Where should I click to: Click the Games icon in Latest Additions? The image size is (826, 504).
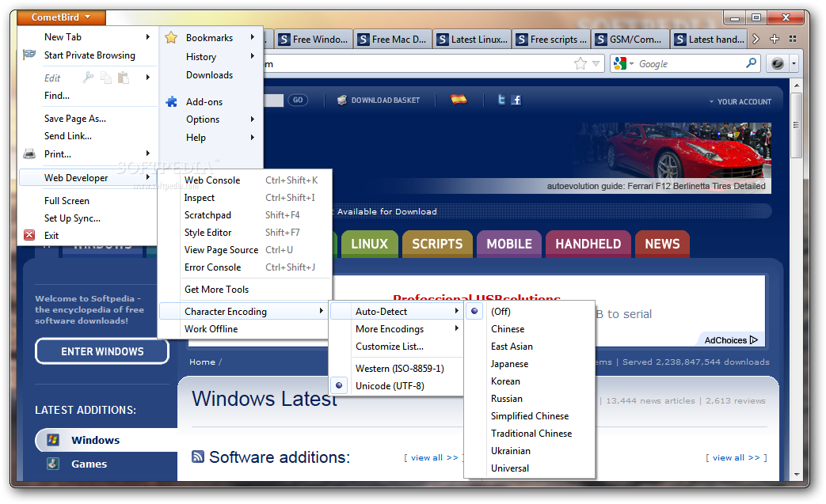click(x=53, y=464)
